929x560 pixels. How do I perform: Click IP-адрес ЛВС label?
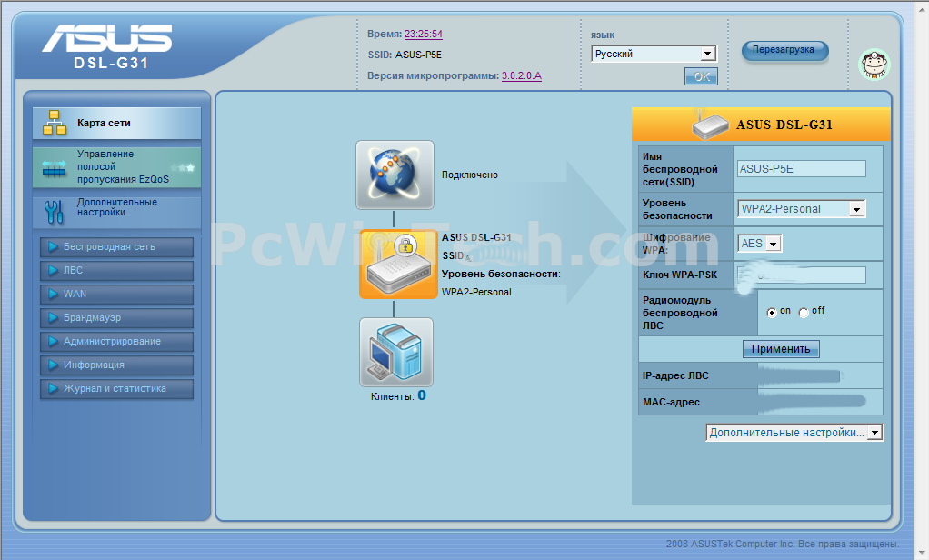coord(675,375)
